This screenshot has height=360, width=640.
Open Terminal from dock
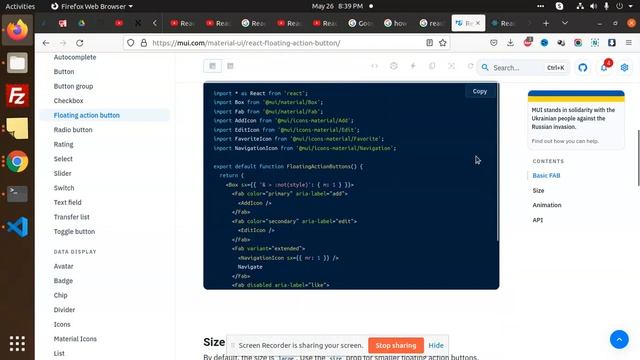(x=17, y=194)
